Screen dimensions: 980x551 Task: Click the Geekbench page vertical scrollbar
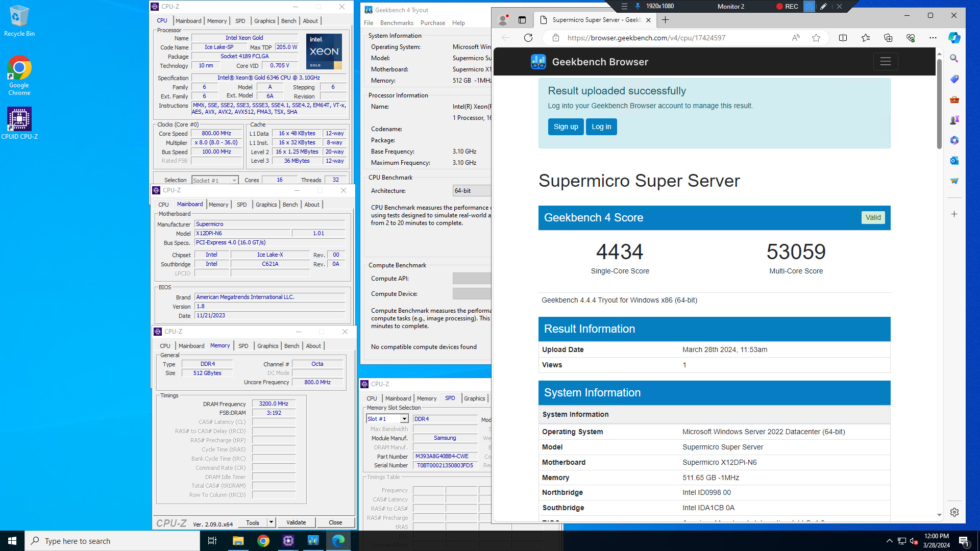pos(939,105)
